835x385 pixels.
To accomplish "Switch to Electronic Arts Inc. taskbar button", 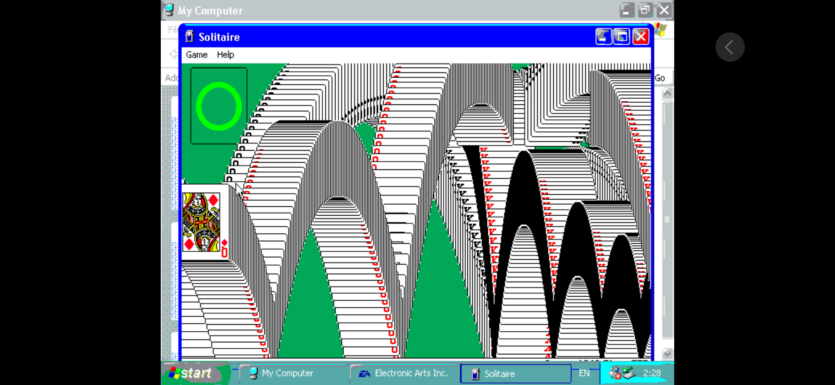I will click(404, 373).
